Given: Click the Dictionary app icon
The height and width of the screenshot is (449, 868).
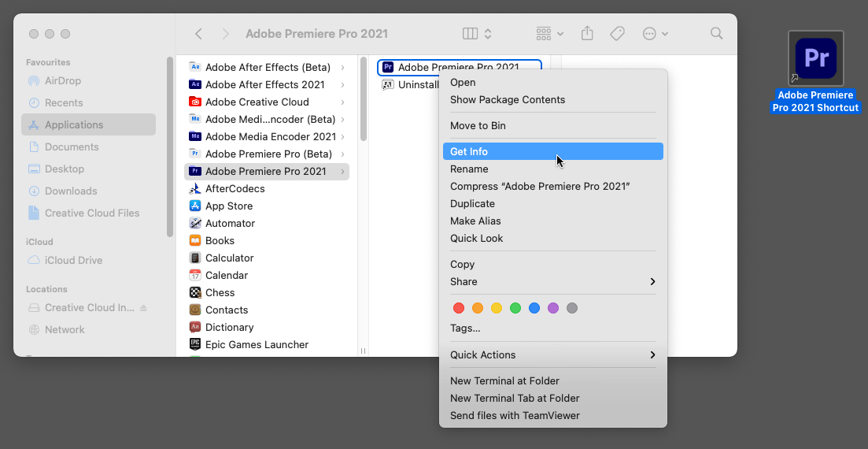Looking at the screenshot, I should click(195, 327).
